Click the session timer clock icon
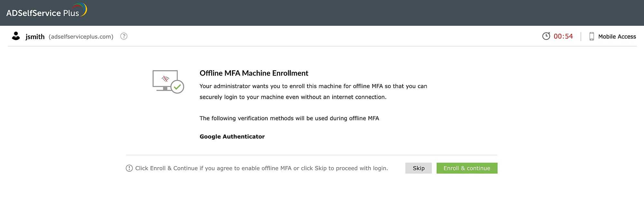The width and height of the screenshot is (644, 198). click(x=546, y=36)
